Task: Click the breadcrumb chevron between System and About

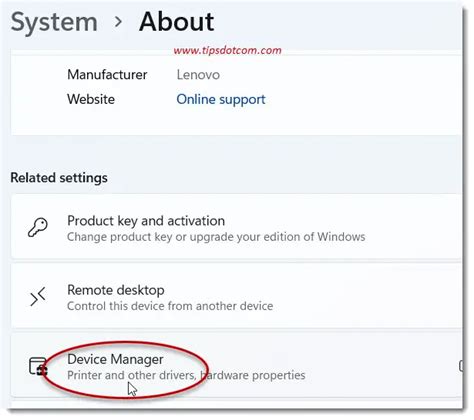Action: (118, 22)
